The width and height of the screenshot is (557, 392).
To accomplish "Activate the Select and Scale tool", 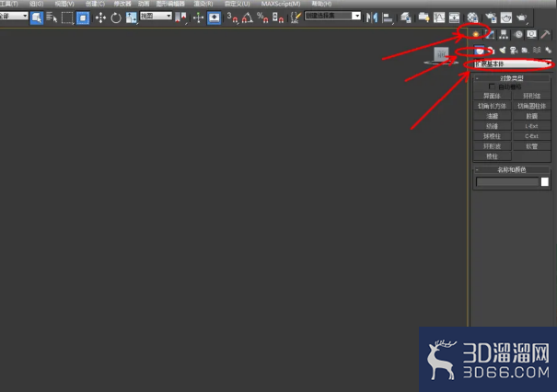I will coord(132,17).
